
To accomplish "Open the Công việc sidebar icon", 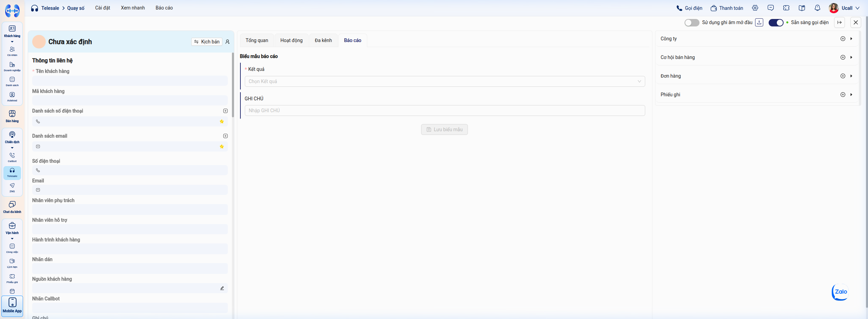I will pyautogui.click(x=12, y=248).
